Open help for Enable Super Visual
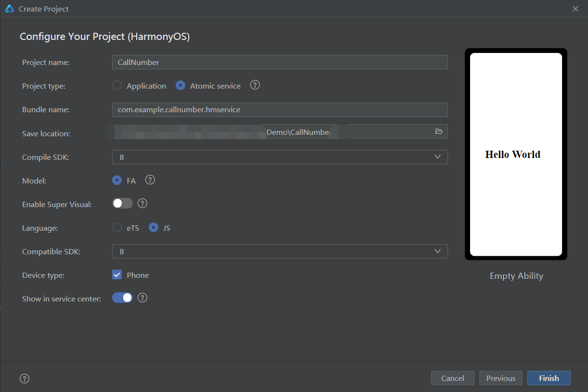 [x=142, y=203]
